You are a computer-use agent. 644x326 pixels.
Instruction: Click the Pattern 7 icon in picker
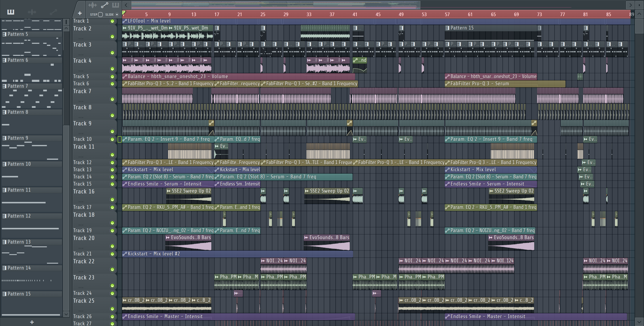pos(4,86)
